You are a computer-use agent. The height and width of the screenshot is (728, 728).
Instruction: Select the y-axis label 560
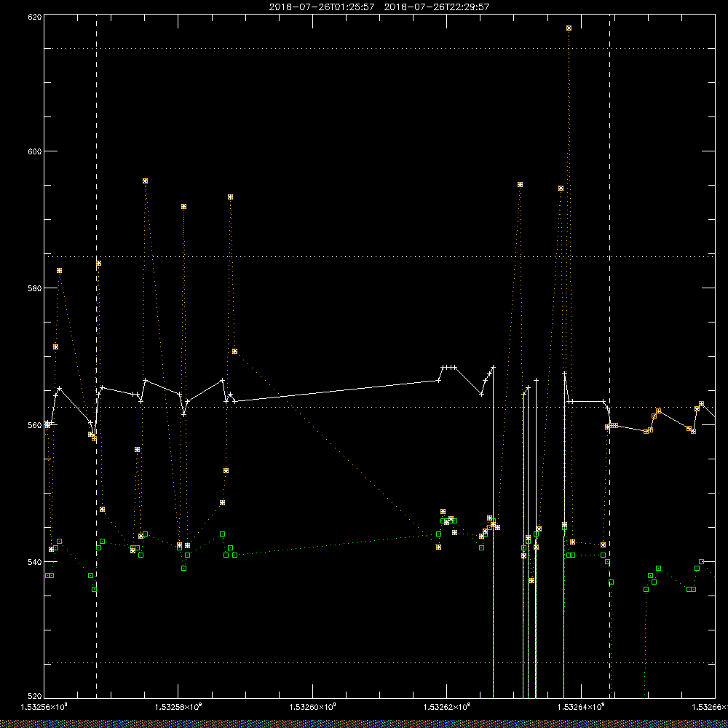coord(35,425)
